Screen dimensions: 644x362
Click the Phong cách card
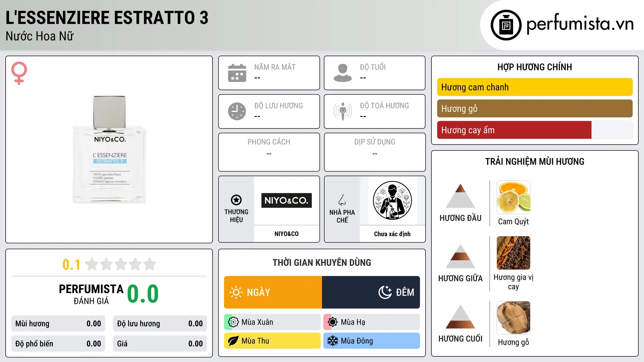point(269,152)
